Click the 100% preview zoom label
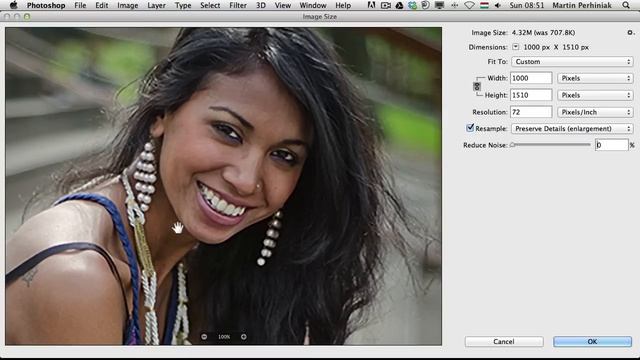The width and height of the screenshot is (640, 360). pos(224,337)
